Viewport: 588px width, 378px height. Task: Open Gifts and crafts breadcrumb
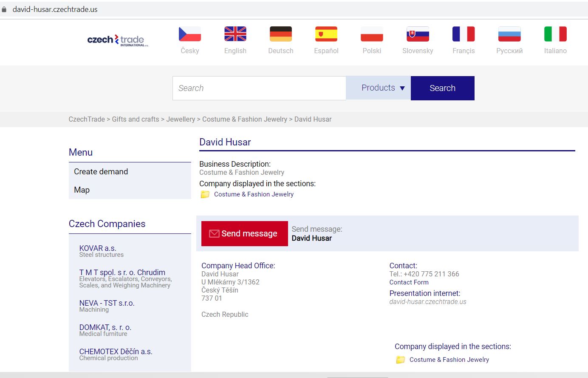pyautogui.click(x=136, y=119)
